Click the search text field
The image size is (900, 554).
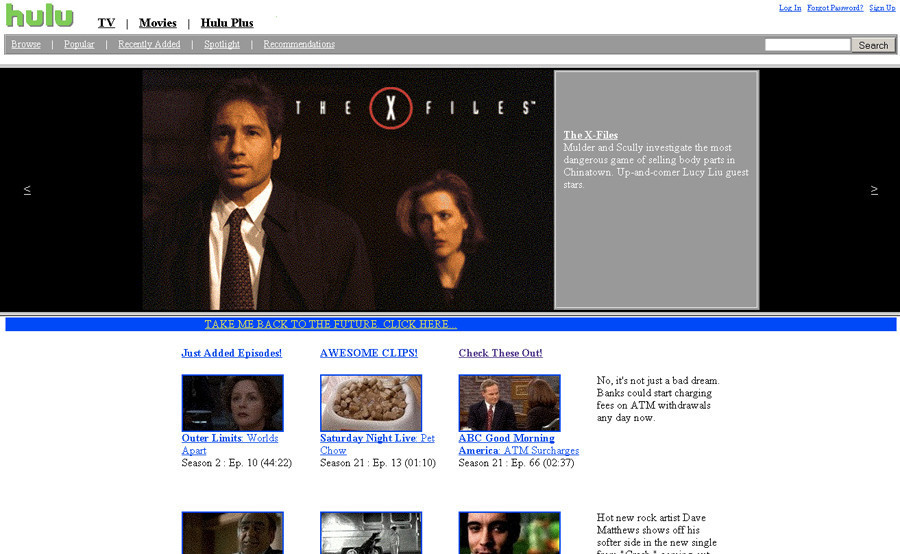click(x=807, y=45)
